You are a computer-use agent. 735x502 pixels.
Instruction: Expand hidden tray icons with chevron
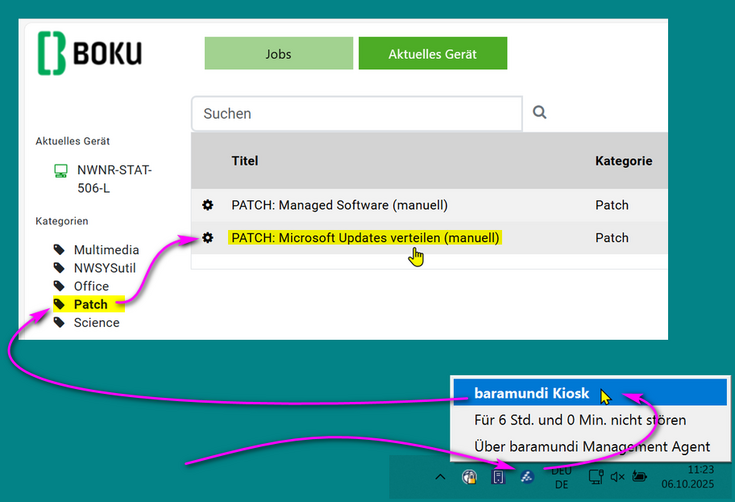coord(440,477)
